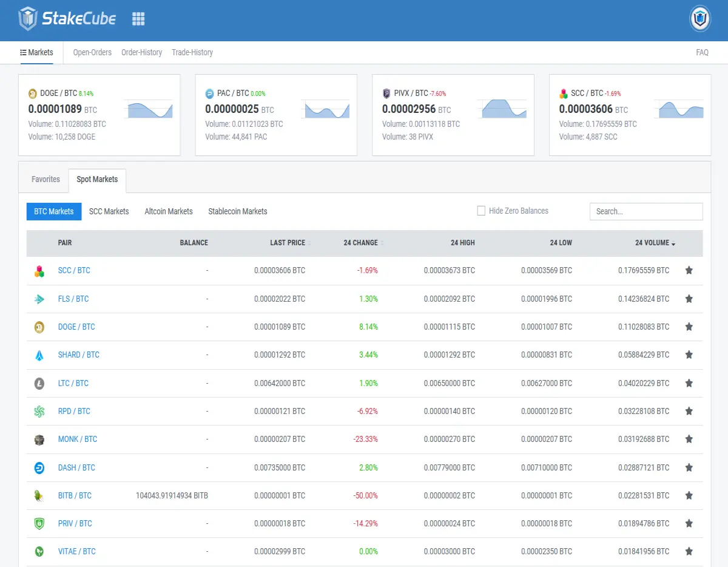Image resolution: width=728 pixels, height=567 pixels.
Task: Toggle Hide Zero Balances checkbox
Action: [x=481, y=211]
